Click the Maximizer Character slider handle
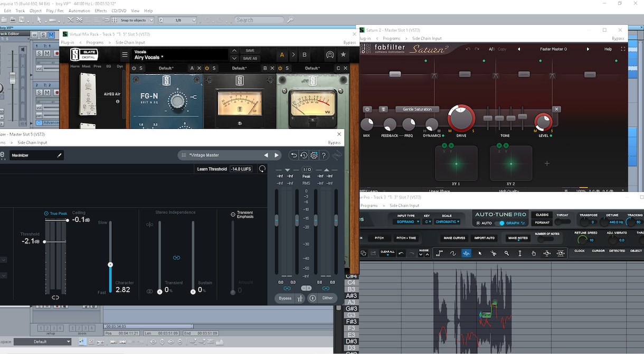 [x=110, y=264]
